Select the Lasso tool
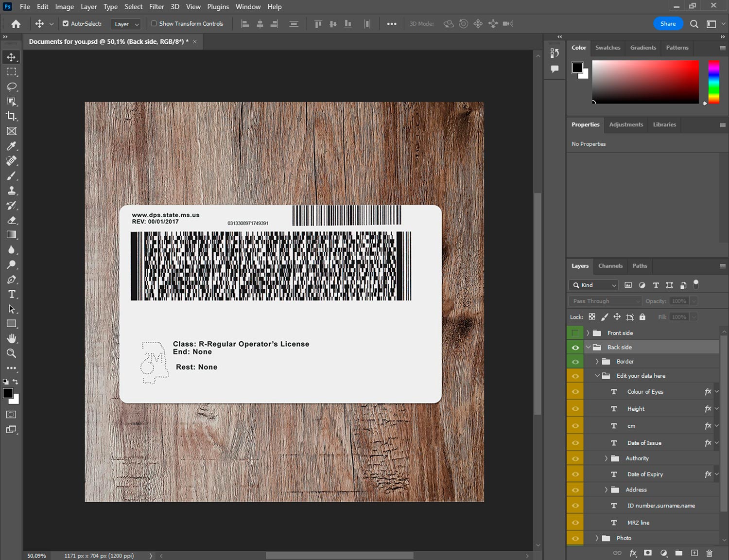 pyautogui.click(x=11, y=87)
